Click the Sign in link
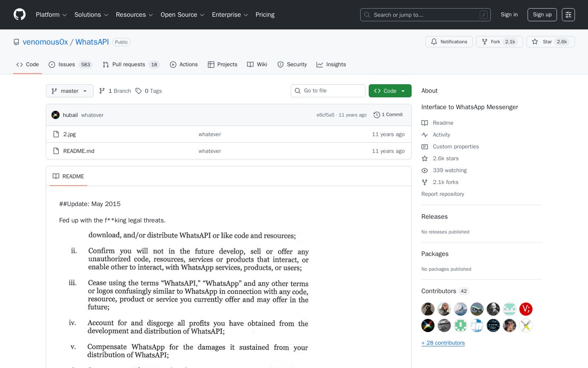Image resolution: width=588 pixels, height=368 pixels. click(509, 15)
